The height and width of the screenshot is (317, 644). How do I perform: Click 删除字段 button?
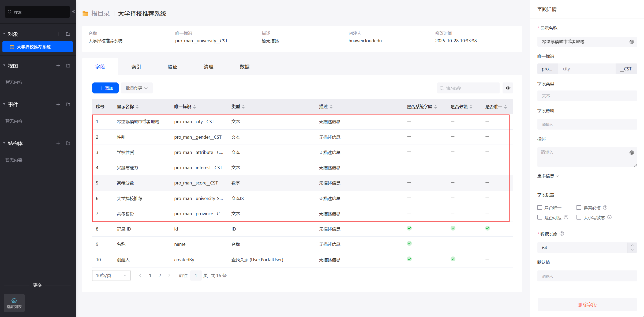pos(587,305)
